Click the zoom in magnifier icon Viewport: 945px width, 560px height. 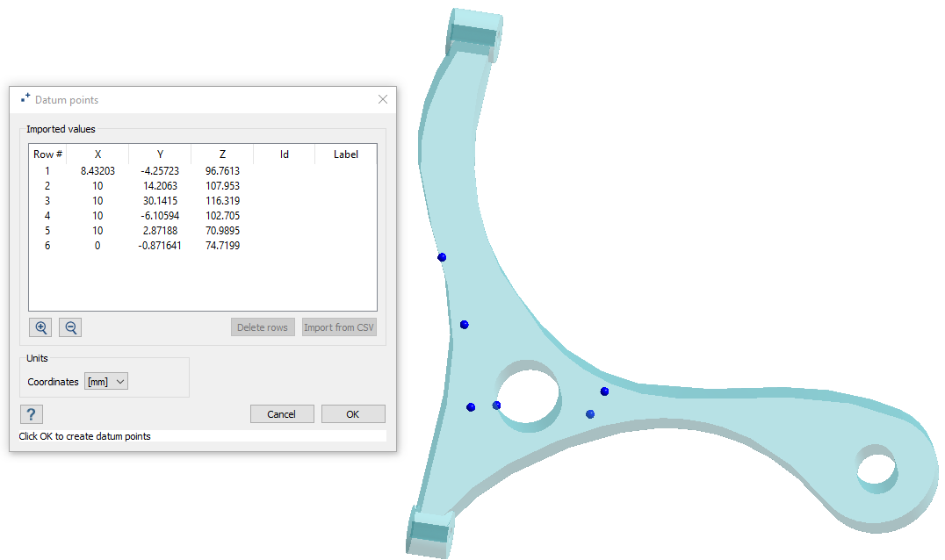(x=40, y=327)
